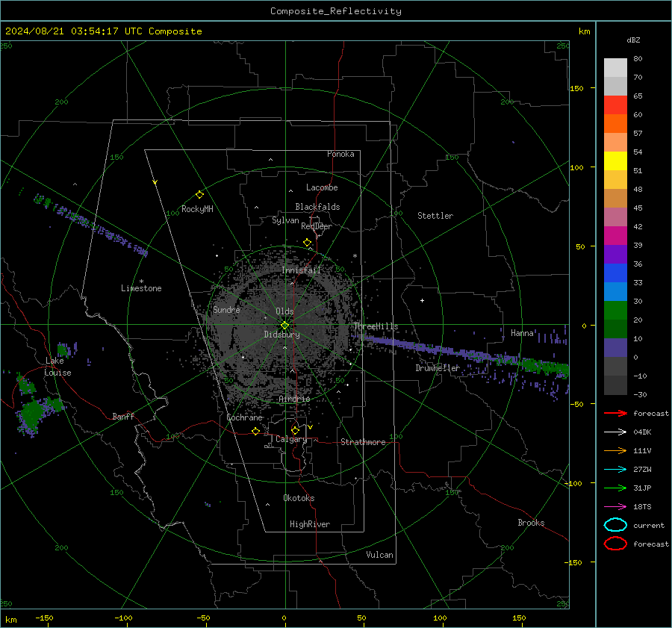Screen dimensions: 672x628
Task: Click the asterisk marker above Limestone
Action: [x=141, y=282]
